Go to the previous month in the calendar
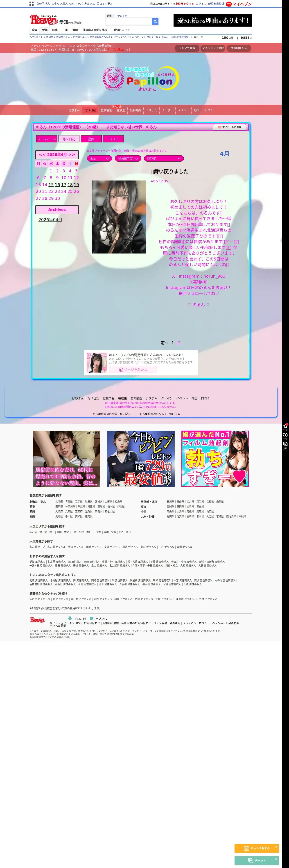The height and width of the screenshot is (868, 289). pos(42,155)
